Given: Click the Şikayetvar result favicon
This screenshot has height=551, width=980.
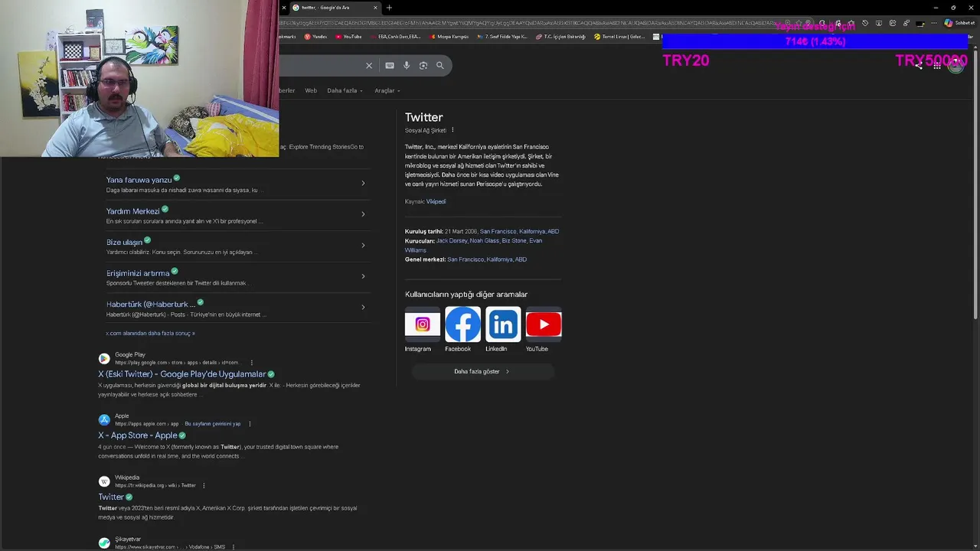Looking at the screenshot, I should [x=104, y=543].
